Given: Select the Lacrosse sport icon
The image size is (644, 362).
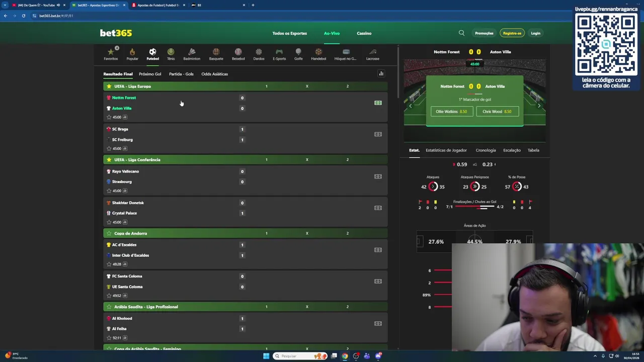Looking at the screenshot, I should pos(373,54).
